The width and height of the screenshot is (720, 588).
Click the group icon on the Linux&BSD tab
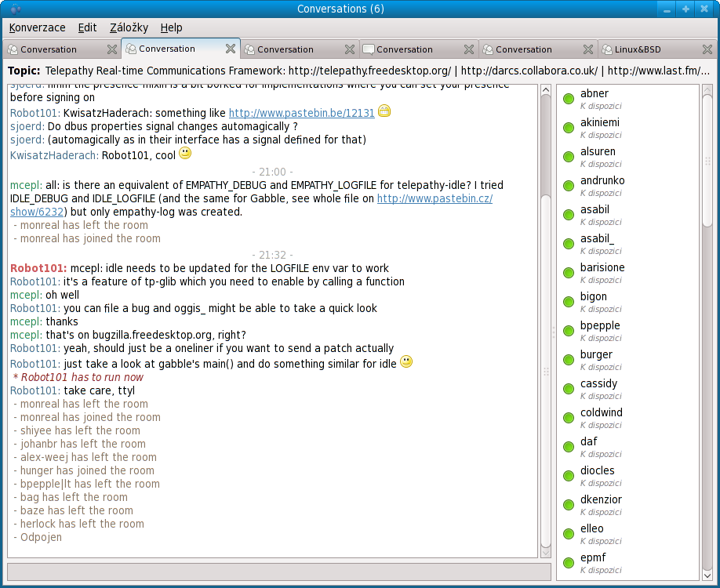tap(607, 49)
